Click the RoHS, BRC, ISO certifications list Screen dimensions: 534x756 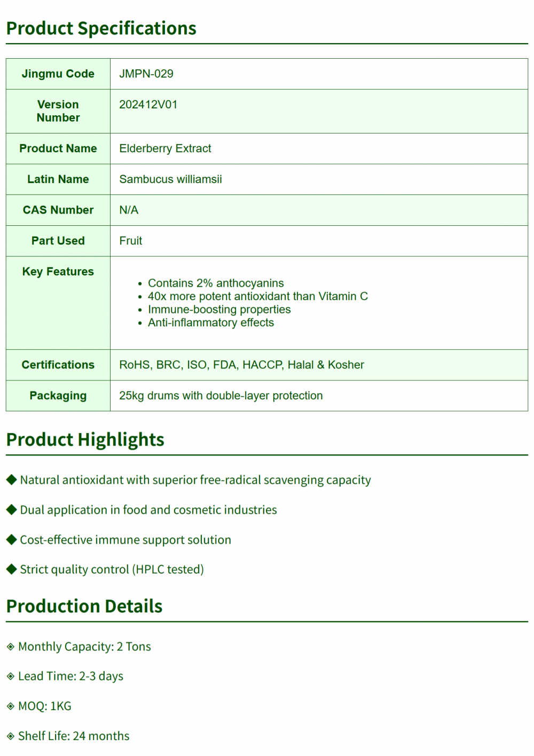(241, 365)
